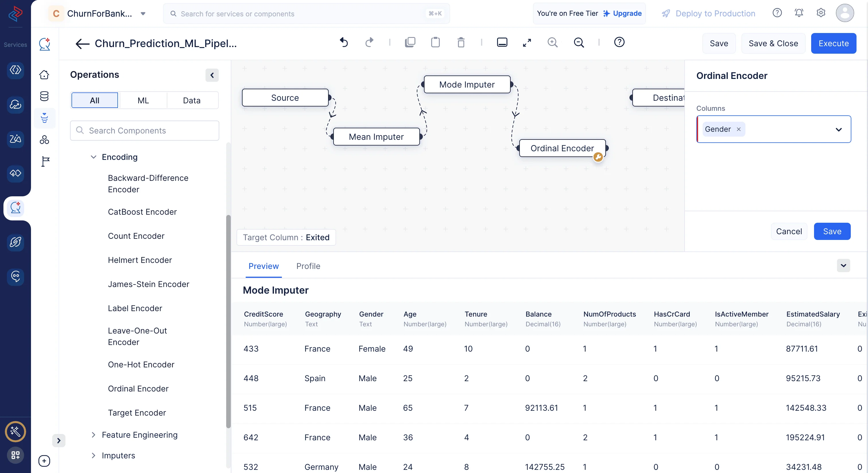Switch to the Profile tab
Screen dimensions: 868x473
(x=308, y=266)
